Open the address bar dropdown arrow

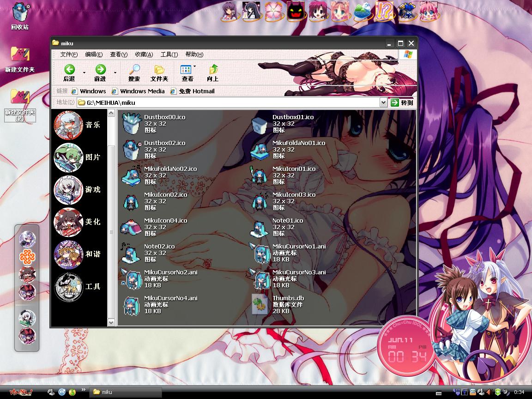coord(383,103)
